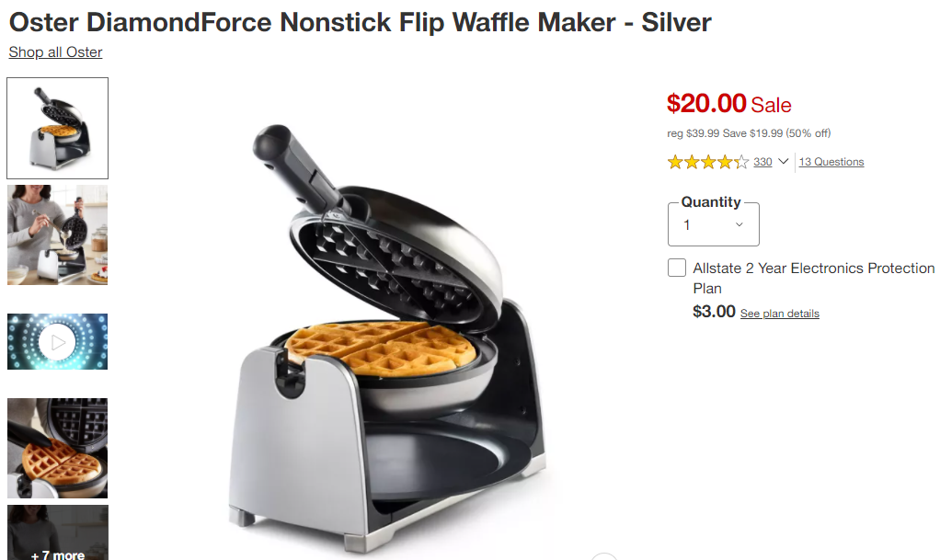Select the first waffle maker thumbnail
The height and width of the screenshot is (560, 940).
(58, 129)
